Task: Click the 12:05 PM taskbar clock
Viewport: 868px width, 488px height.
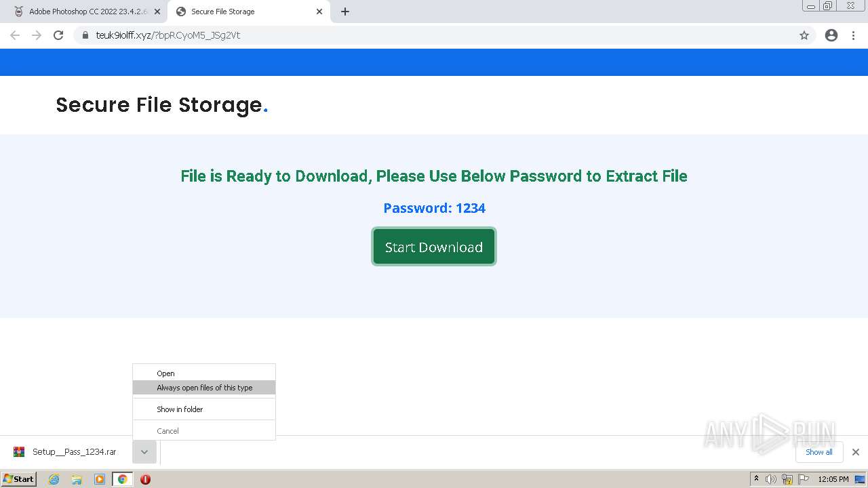Action: point(833,479)
